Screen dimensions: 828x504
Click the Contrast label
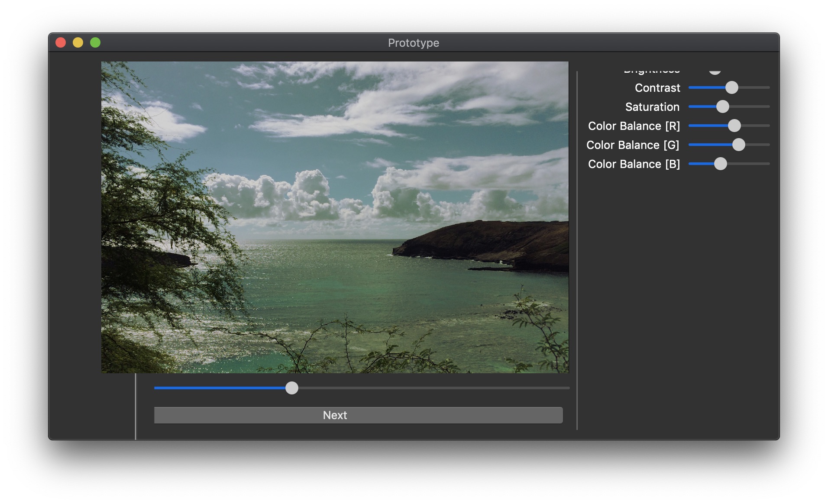(x=657, y=87)
